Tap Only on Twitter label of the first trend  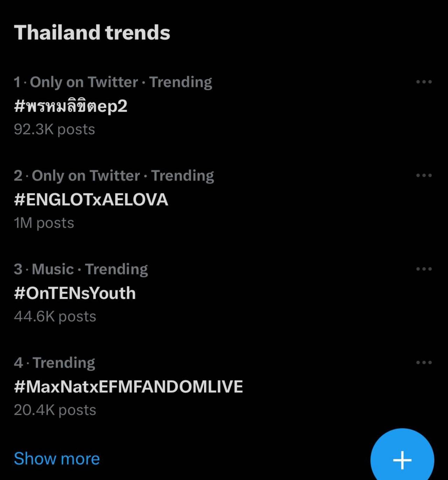(84, 82)
